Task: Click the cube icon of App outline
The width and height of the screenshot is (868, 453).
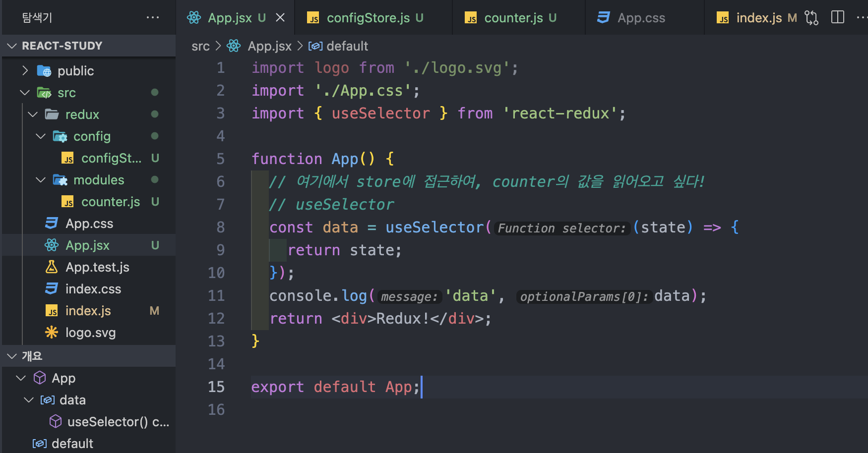Action: coord(40,378)
